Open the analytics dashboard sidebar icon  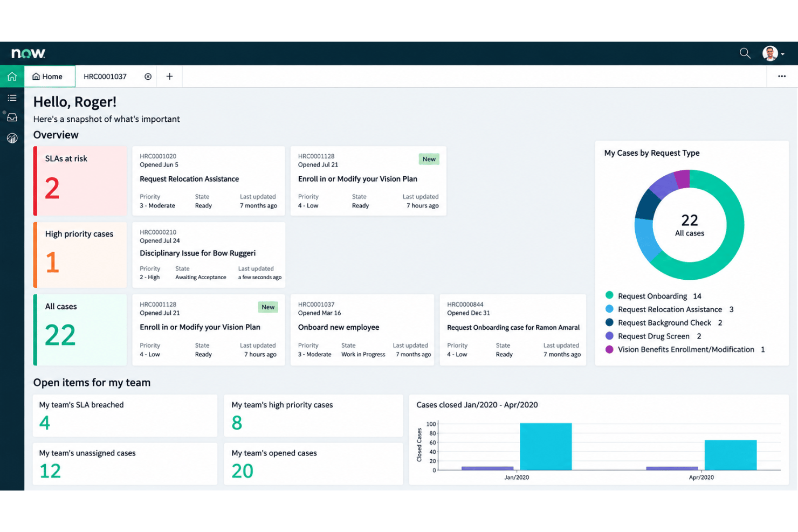click(x=12, y=139)
